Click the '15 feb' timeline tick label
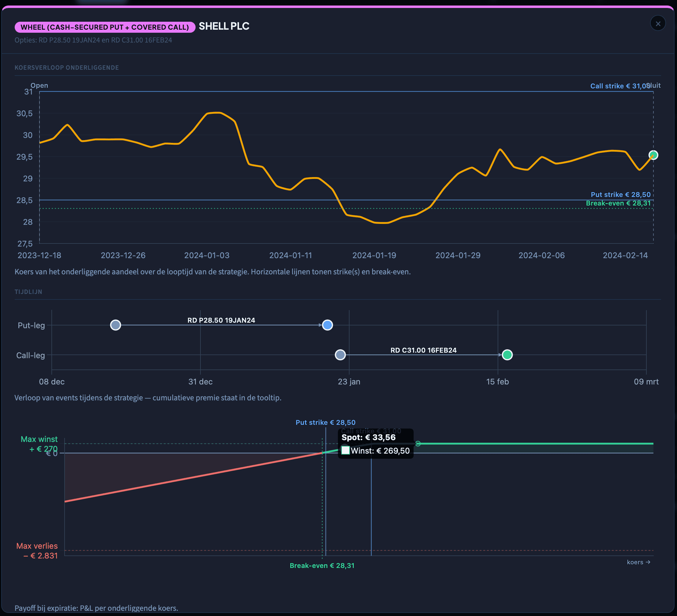This screenshot has height=616, width=677. click(497, 381)
